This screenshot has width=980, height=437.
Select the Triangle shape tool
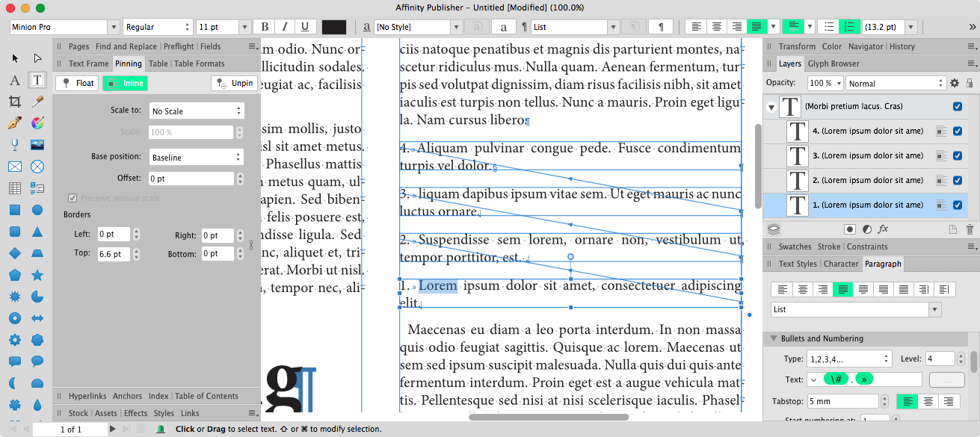[37, 232]
